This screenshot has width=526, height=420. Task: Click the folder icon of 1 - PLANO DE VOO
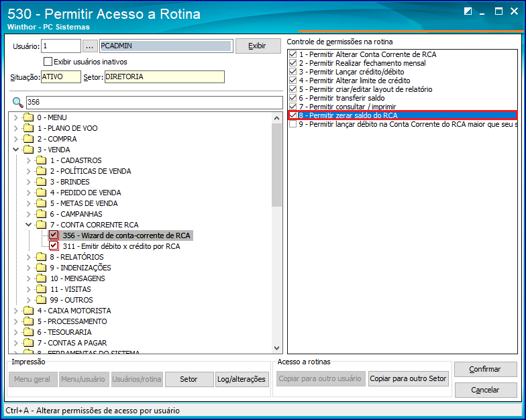click(x=28, y=128)
